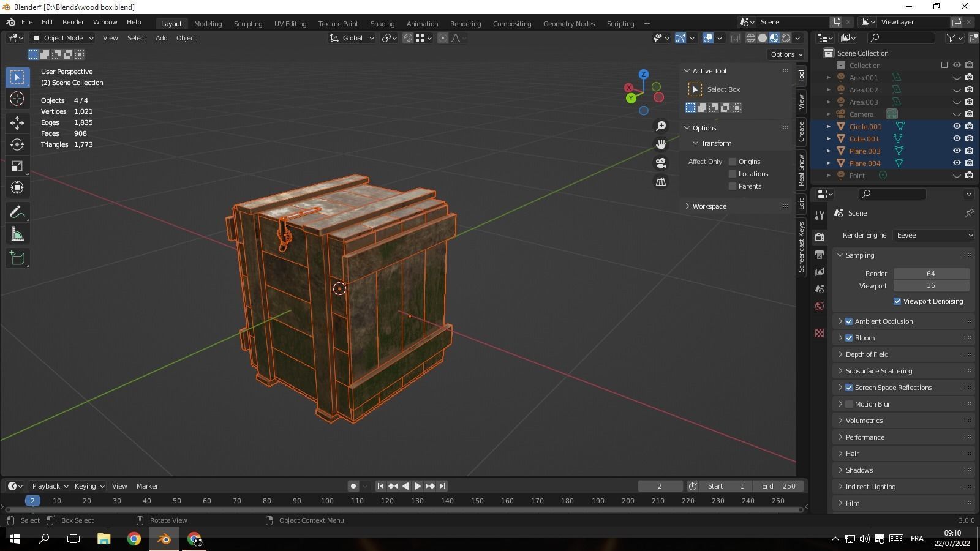Open the Render menu

point(73,22)
